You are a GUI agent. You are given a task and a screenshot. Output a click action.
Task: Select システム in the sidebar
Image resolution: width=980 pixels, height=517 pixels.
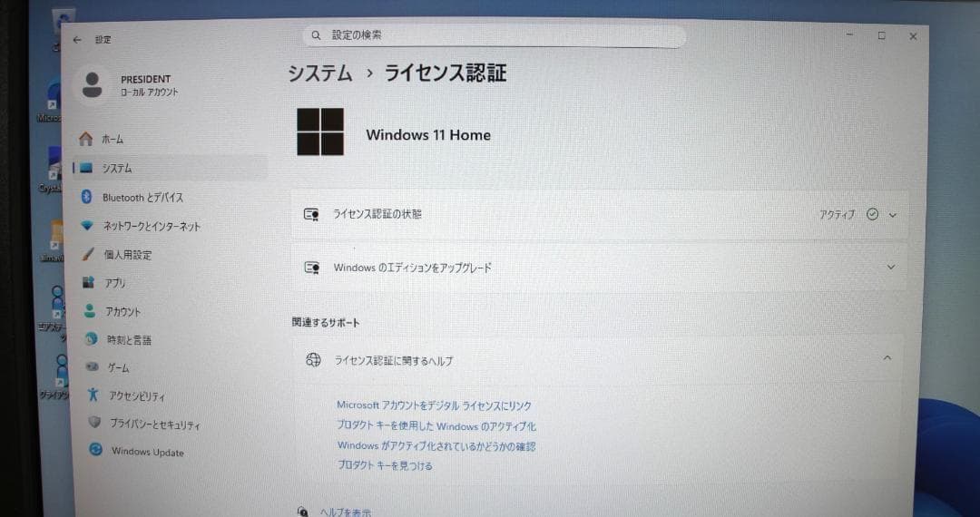click(x=170, y=168)
